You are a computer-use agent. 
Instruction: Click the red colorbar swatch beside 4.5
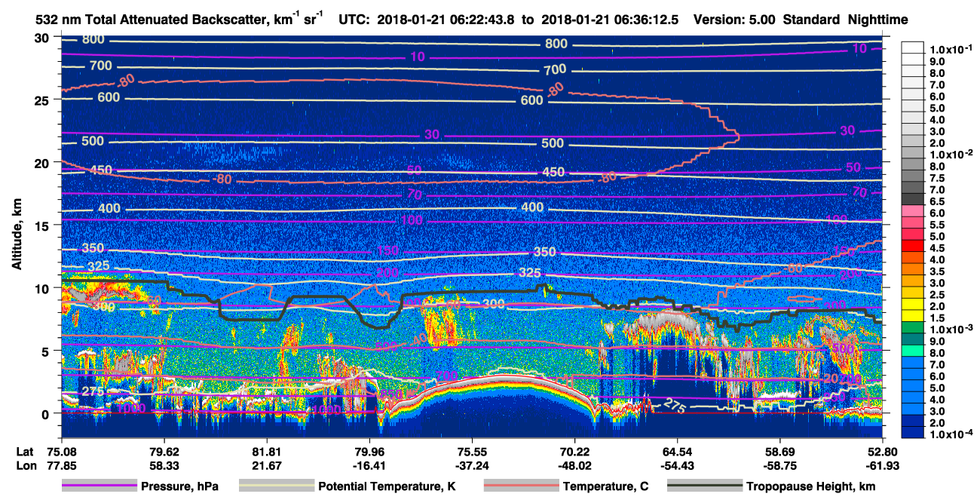coord(914,246)
